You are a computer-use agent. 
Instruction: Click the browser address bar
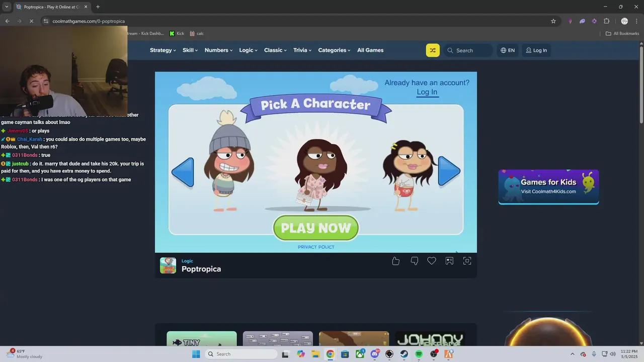tap(297, 21)
